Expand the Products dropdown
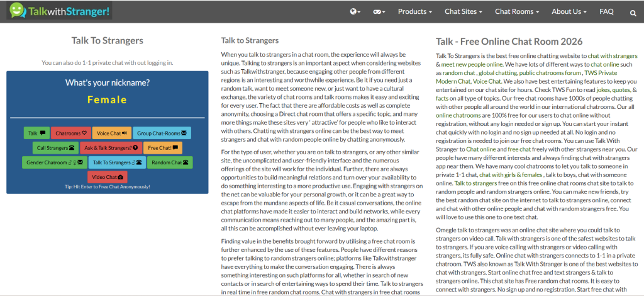This screenshot has width=644, height=296. (414, 11)
